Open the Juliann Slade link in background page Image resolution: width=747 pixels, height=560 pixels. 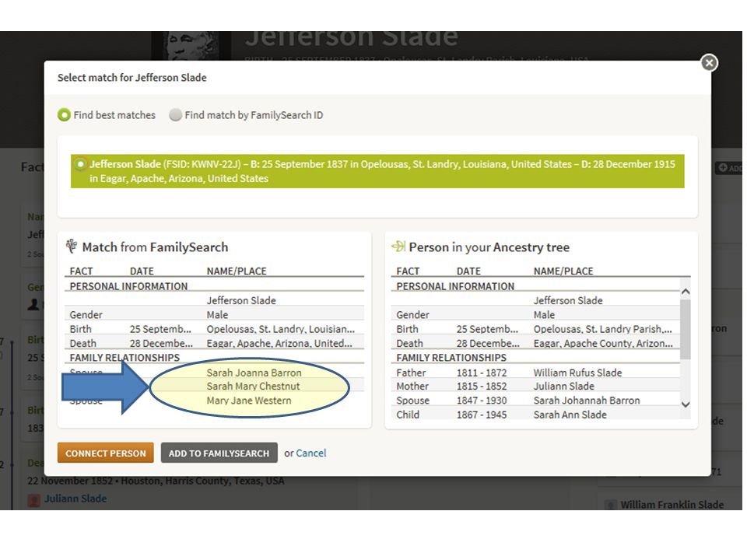75,499
